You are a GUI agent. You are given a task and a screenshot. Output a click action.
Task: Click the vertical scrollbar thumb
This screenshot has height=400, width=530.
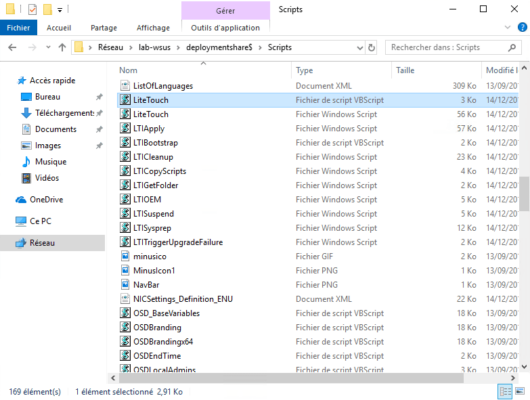pos(524,194)
